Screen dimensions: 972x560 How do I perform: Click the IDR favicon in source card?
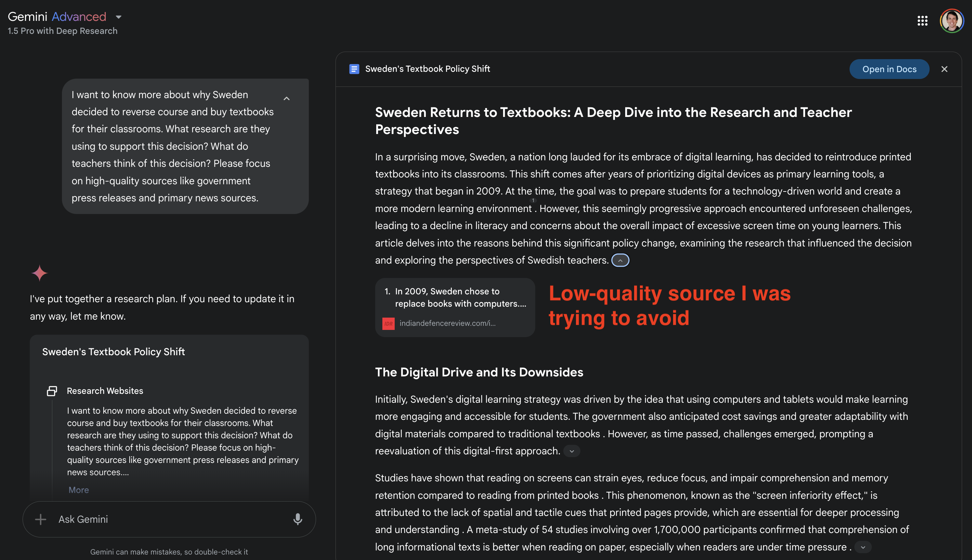tap(388, 323)
